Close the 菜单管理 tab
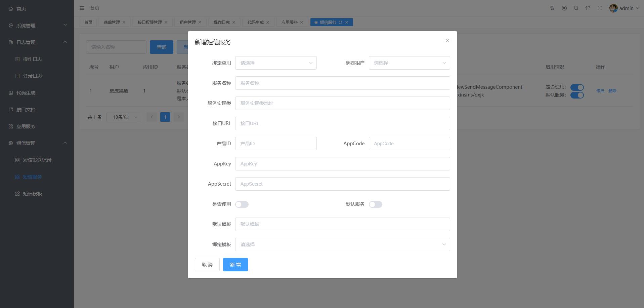The height and width of the screenshot is (308, 644). [x=124, y=23]
